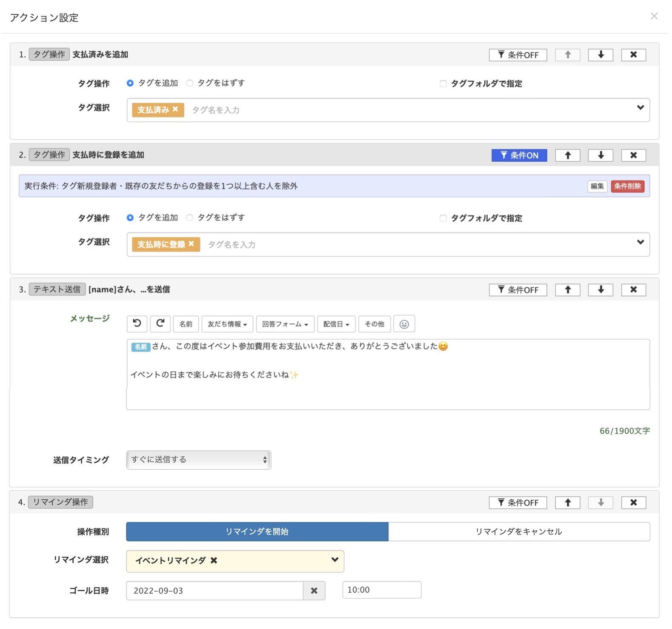Click the 66/1900文字 character counter
The height and width of the screenshot is (629, 672).
(624, 431)
